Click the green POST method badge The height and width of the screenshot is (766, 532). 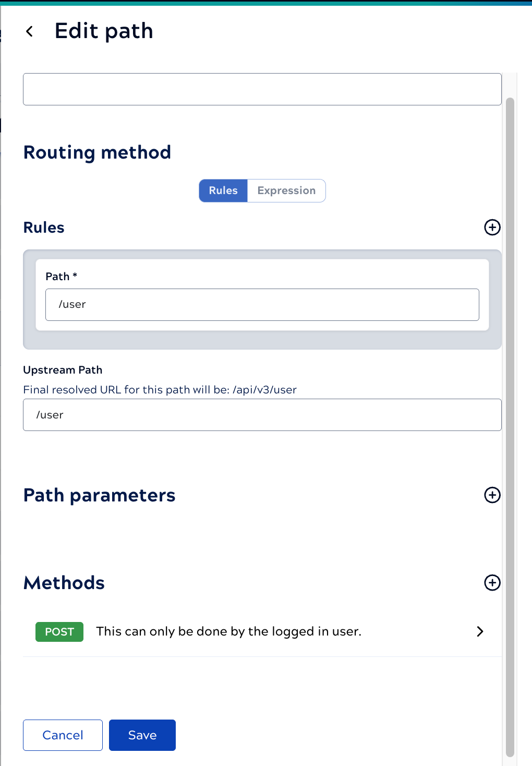pyautogui.click(x=59, y=632)
